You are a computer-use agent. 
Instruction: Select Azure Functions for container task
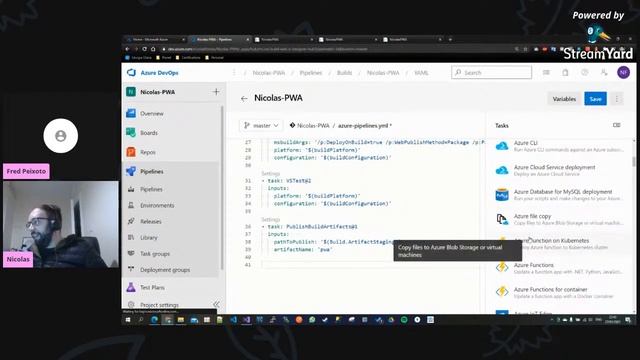tap(559, 292)
